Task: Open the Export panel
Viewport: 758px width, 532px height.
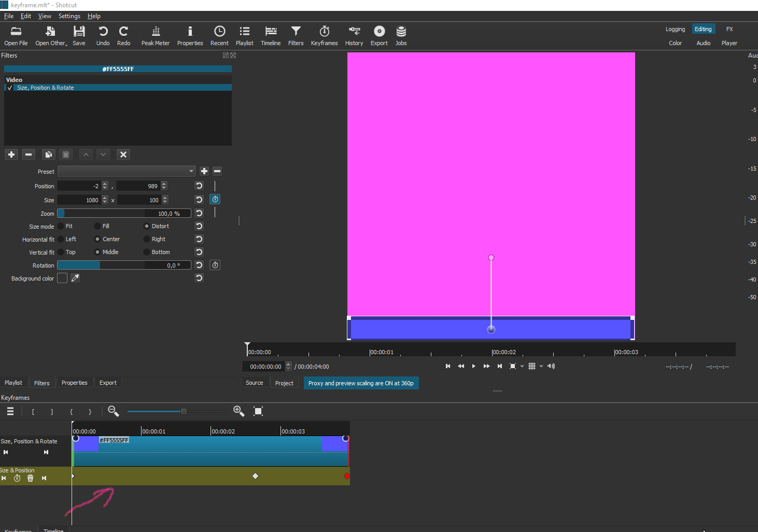Action: (x=378, y=35)
